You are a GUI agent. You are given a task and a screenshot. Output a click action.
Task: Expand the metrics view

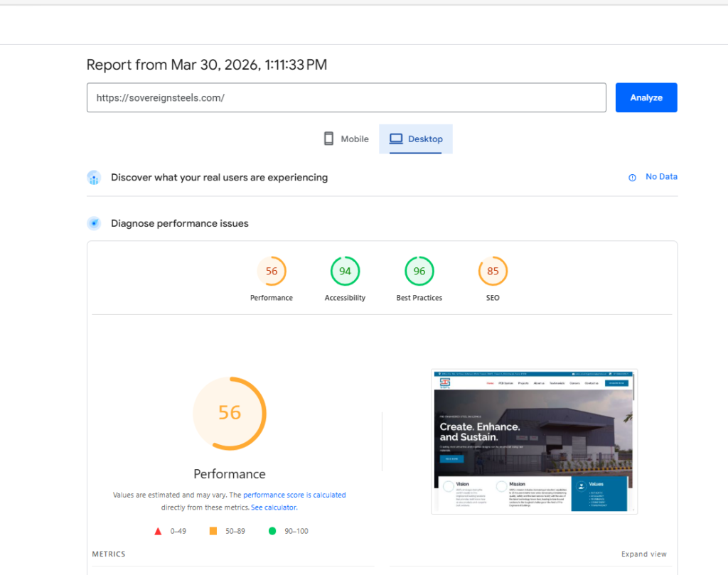point(643,554)
